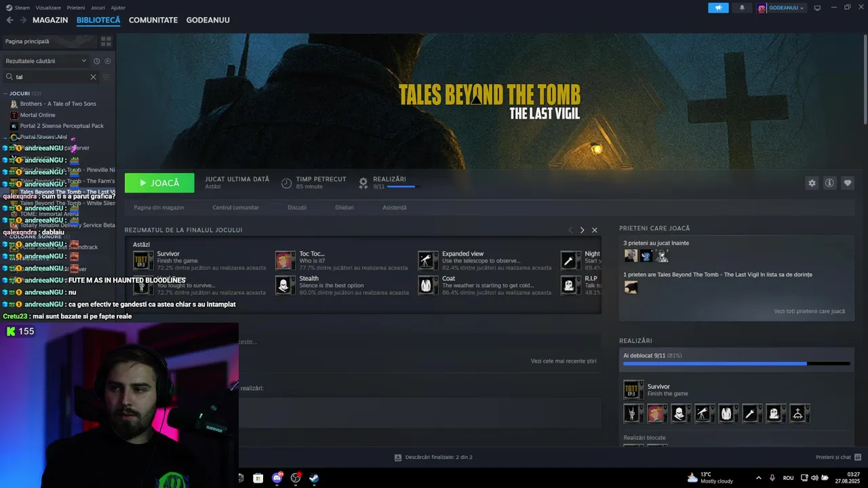Go forward with the right arrow
868x488 pixels.
23,20
